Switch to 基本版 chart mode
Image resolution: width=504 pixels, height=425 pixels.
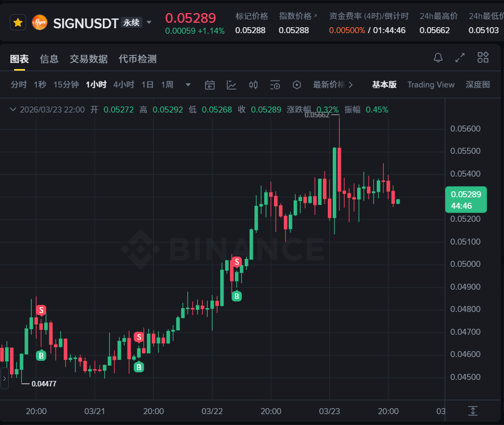coord(384,84)
